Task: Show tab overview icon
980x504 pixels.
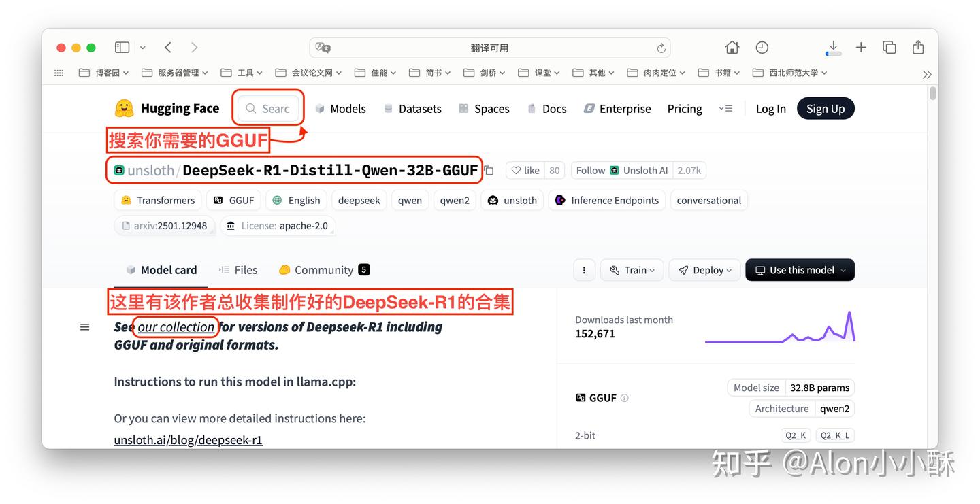Action: click(x=889, y=48)
